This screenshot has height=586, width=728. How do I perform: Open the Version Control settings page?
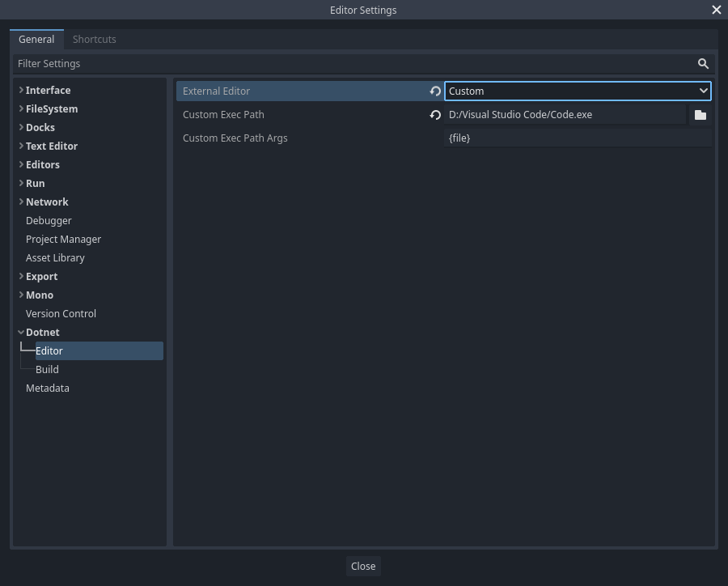coord(61,313)
